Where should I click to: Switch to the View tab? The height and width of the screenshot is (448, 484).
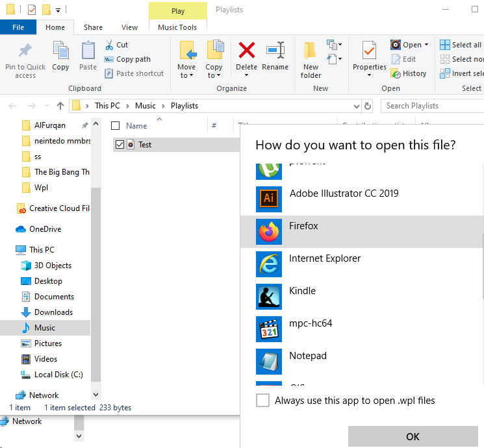(129, 27)
